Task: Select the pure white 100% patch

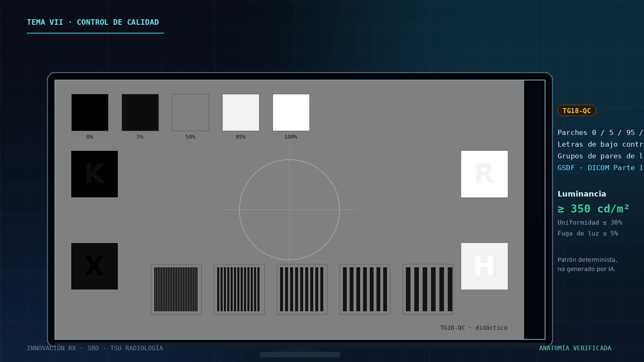Action: pyautogui.click(x=291, y=112)
